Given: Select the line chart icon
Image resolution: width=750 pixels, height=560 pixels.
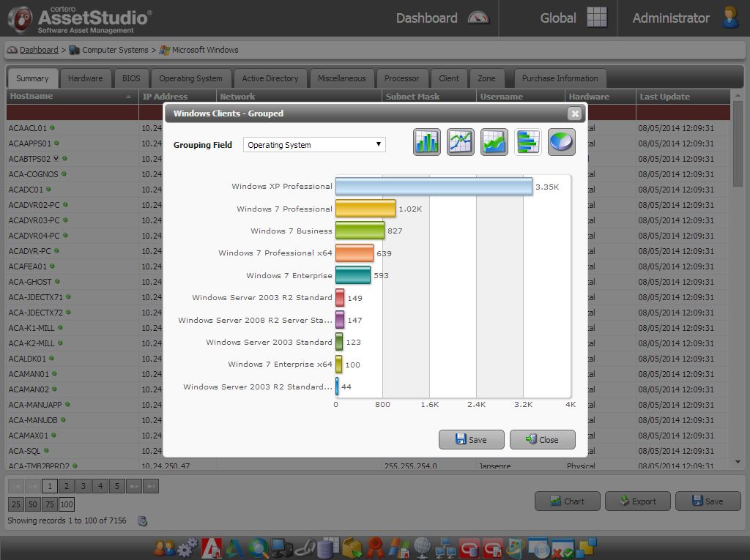Looking at the screenshot, I should click(x=461, y=142).
